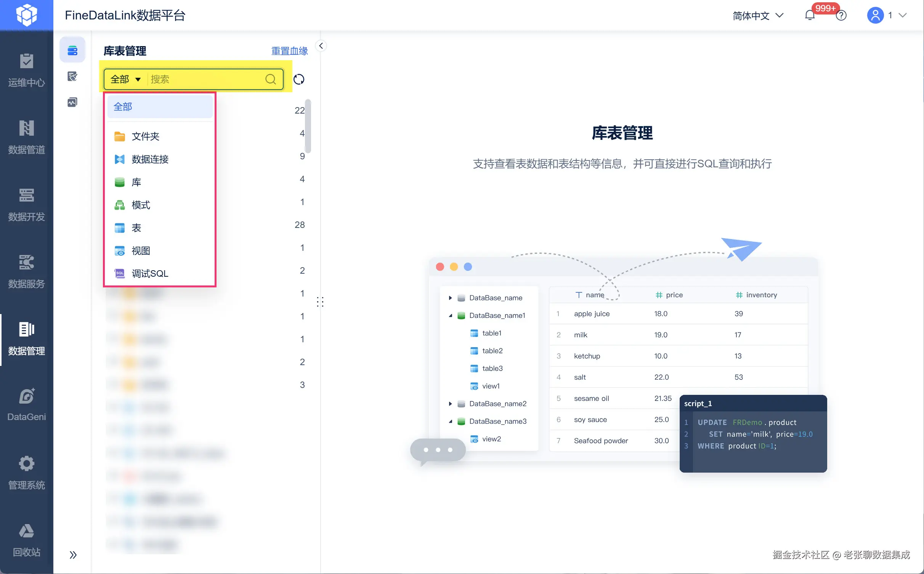Open 回收站 recycle bin in the sidebar
The height and width of the screenshot is (574, 924).
click(26, 540)
